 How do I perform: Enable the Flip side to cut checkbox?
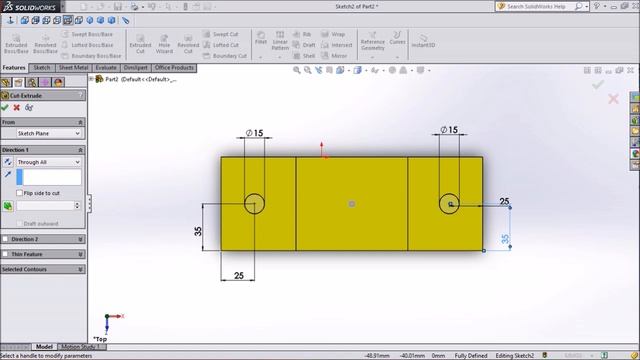pos(19,193)
